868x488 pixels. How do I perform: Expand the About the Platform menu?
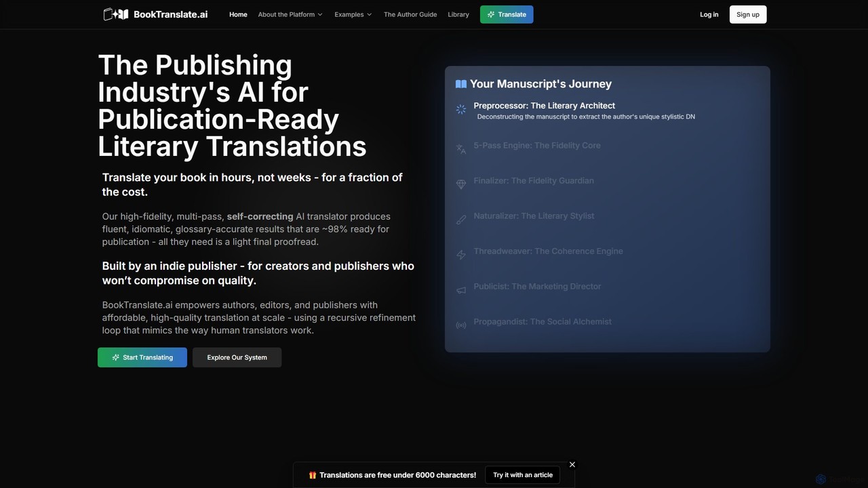tap(290, 14)
